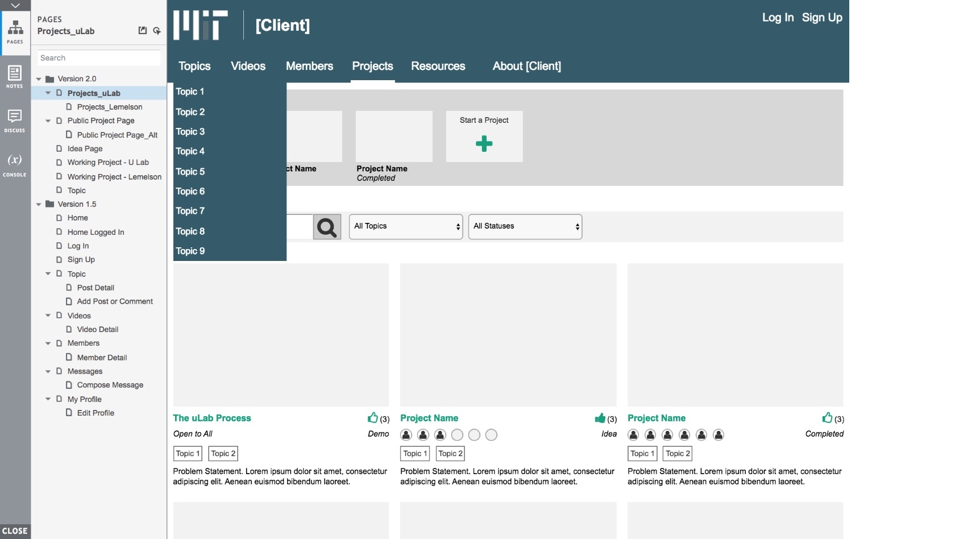Open the Notes panel in the sidebar
The width and height of the screenshot is (980, 539).
[15, 76]
